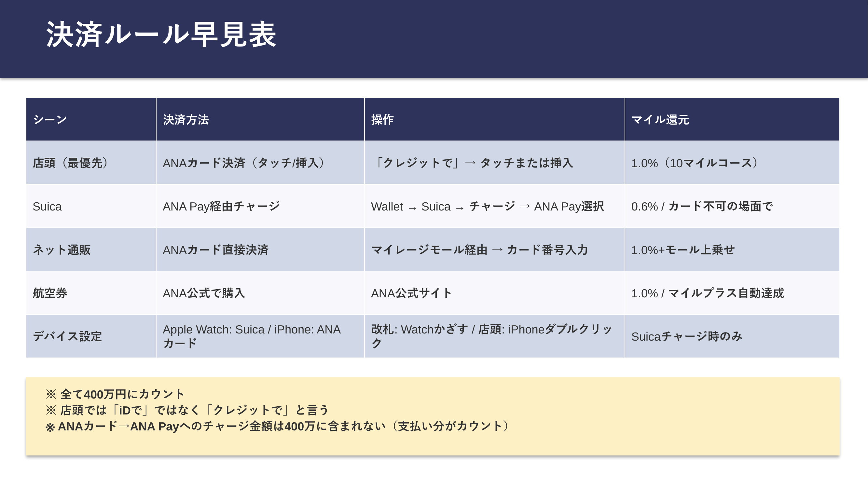Click the note about ANA Payへのチャージ金額
Viewport: 868px width, 488px height.
(x=278, y=427)
